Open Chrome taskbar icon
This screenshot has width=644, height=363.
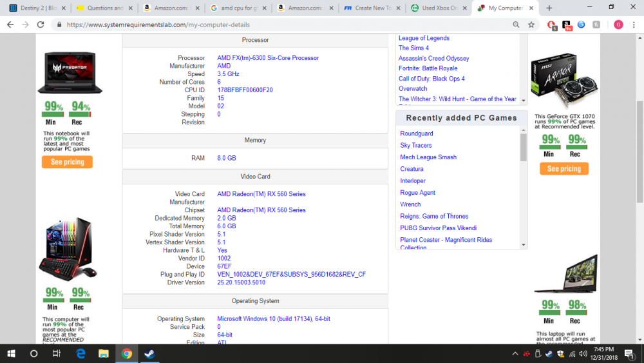[x=126, y=353]
